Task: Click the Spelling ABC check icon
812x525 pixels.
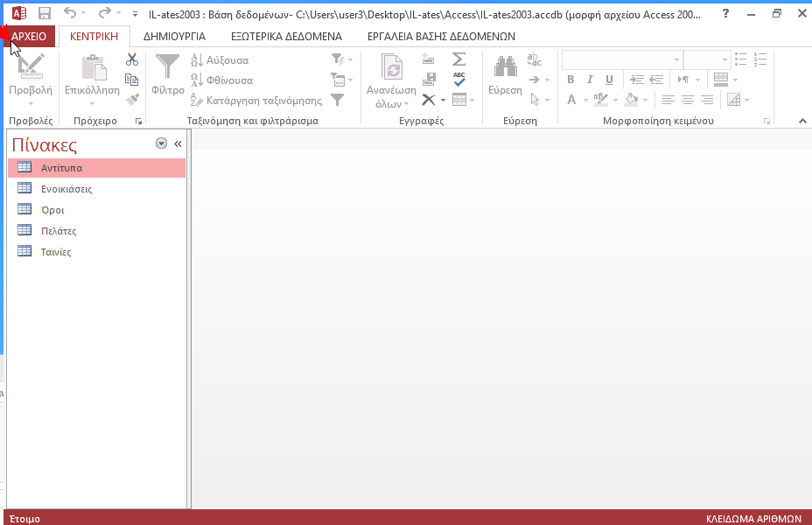Action: (x=458, y=80)
